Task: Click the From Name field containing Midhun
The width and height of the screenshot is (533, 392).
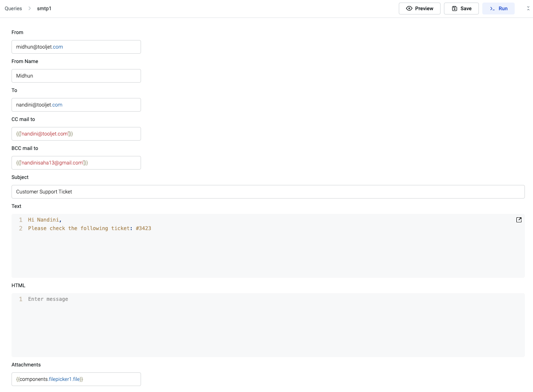Action: (x=76, y=76)
